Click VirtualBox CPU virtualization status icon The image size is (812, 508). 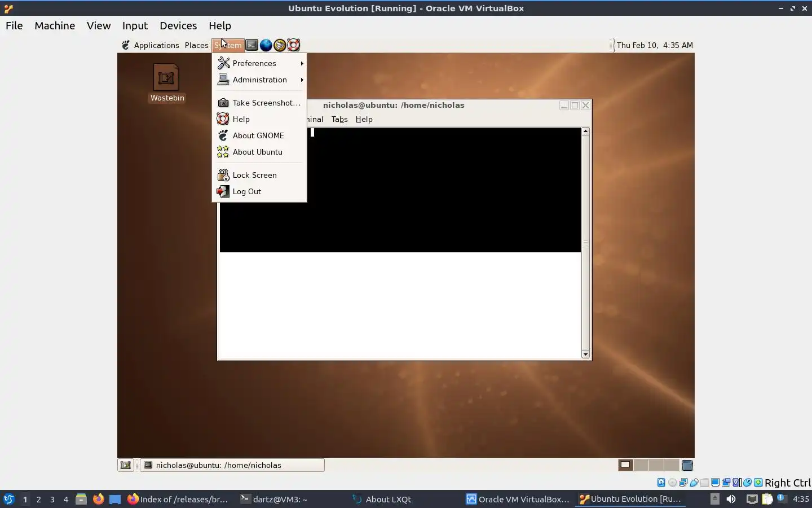tap(736, 483)
